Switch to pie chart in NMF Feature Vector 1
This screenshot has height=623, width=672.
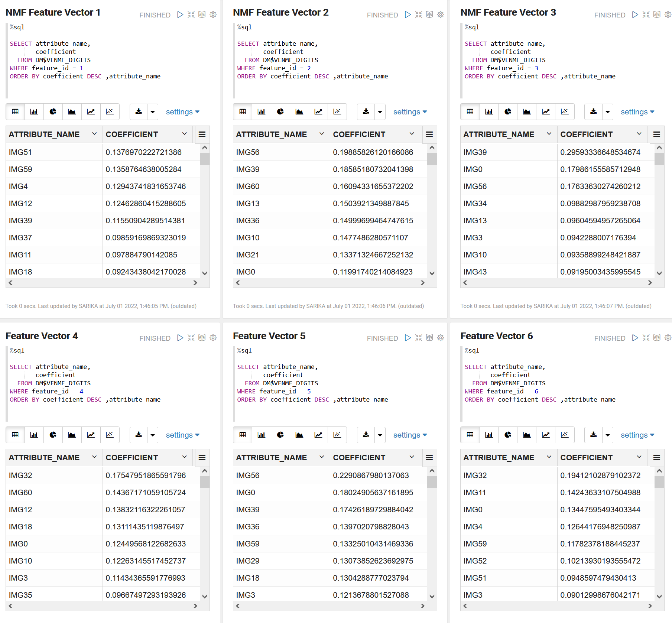pos(53,111)
